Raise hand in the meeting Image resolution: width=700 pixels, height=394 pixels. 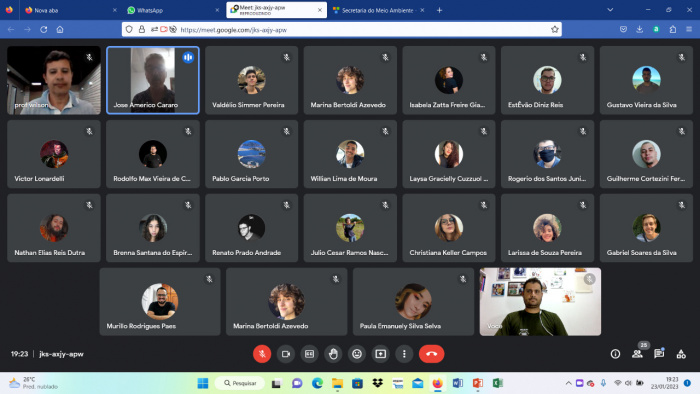tap(333, 354)
